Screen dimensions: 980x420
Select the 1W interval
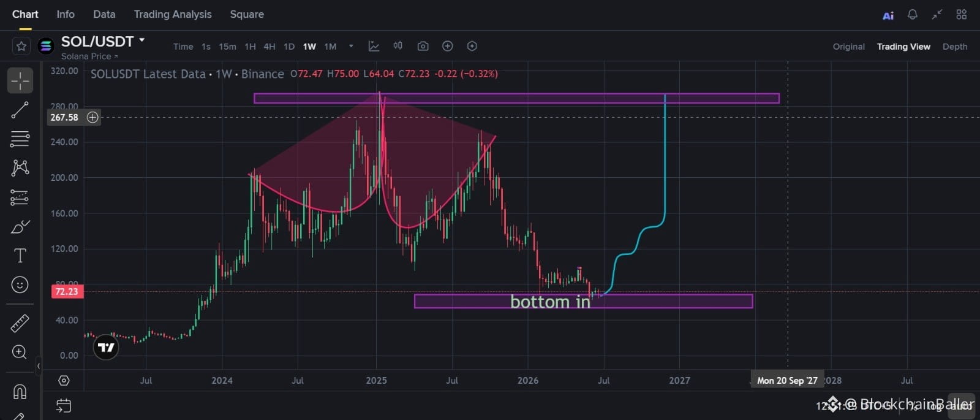(x=309, y=47)
